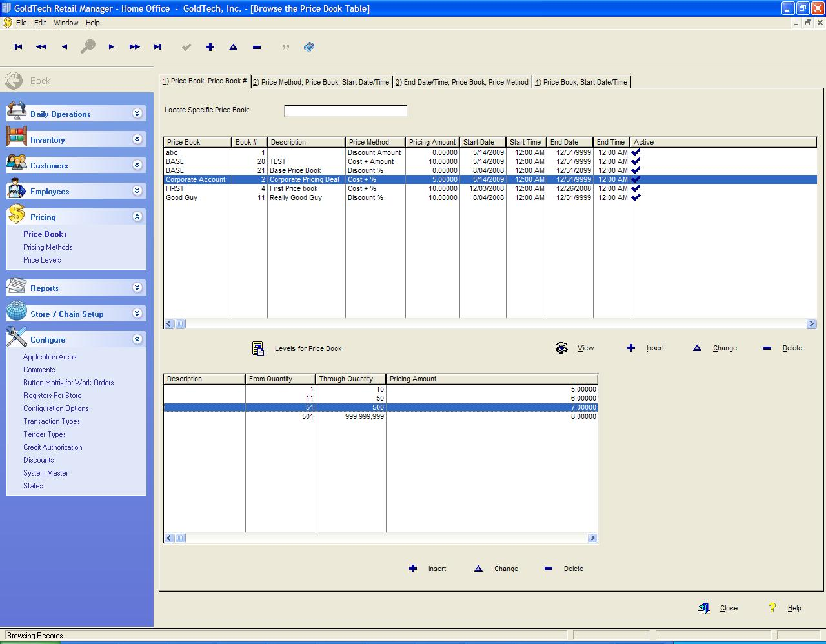This screenshot has width=826, height=644.
Task: Switch to the End Date/Time, Price Book tab
Action: coord(463,82)
